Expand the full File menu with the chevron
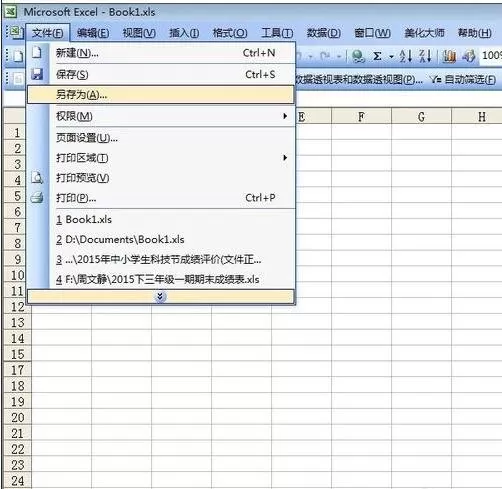 point(160,297)
